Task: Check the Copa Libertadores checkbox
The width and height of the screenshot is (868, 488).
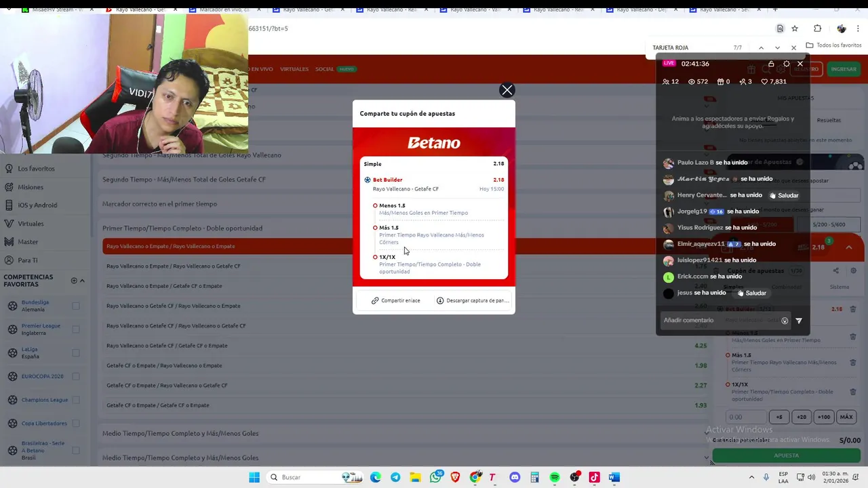Action: [76, 424]
